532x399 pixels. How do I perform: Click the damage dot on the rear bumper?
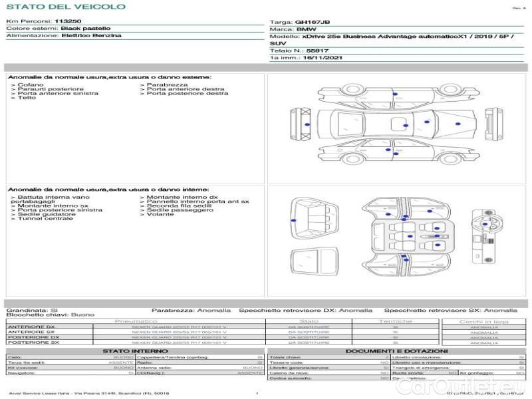point(307,124)
